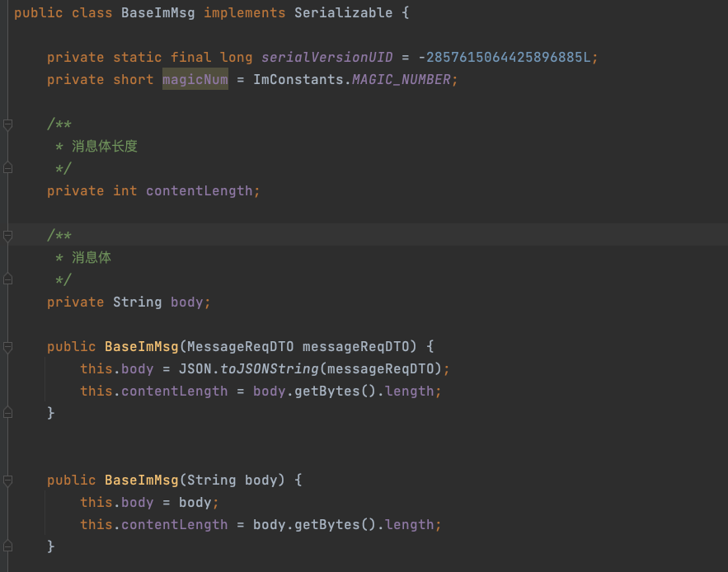The height and width of the screenshot is (572, 728).
Task: Click the MessageReqDTO parameter type
Action: [x=240, y=346]
